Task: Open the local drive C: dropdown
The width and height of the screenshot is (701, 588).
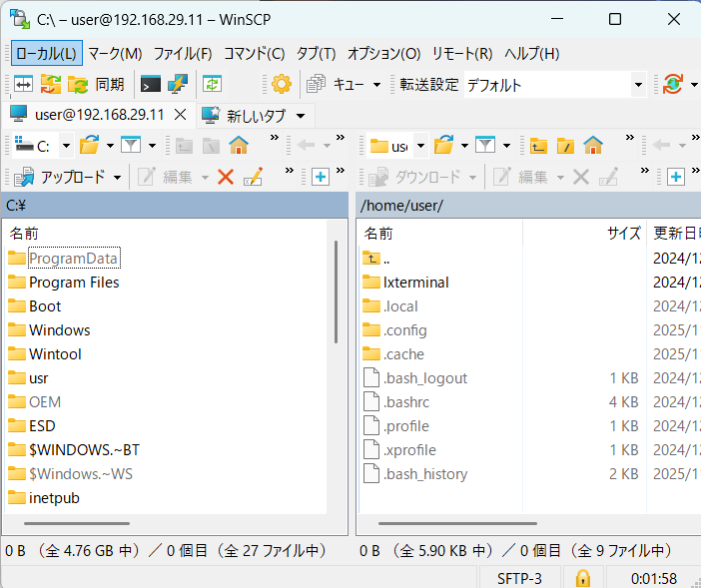Action: coord(66,146)
